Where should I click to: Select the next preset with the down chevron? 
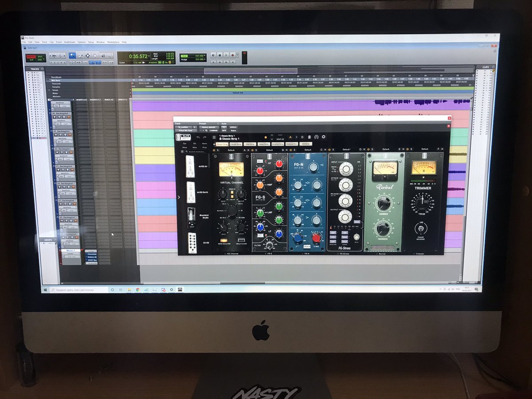pos(272,139)
